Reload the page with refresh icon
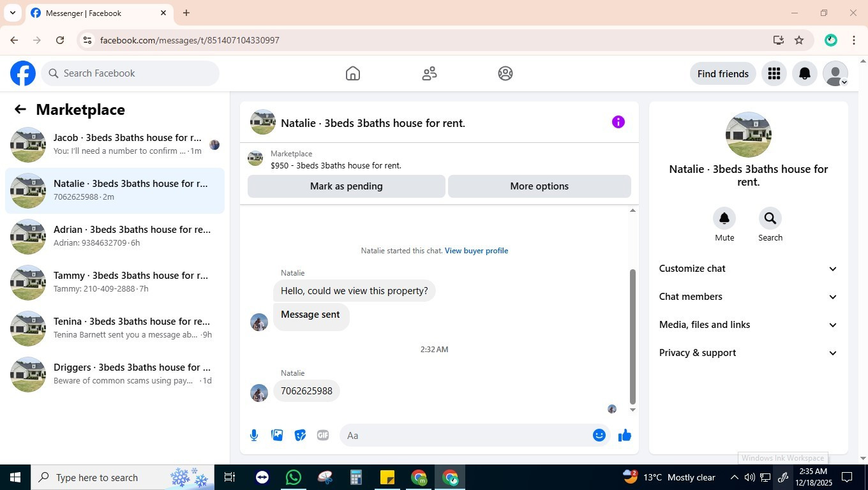The width and height of the screenshot is (868, 490). click(x=60, y=40)
